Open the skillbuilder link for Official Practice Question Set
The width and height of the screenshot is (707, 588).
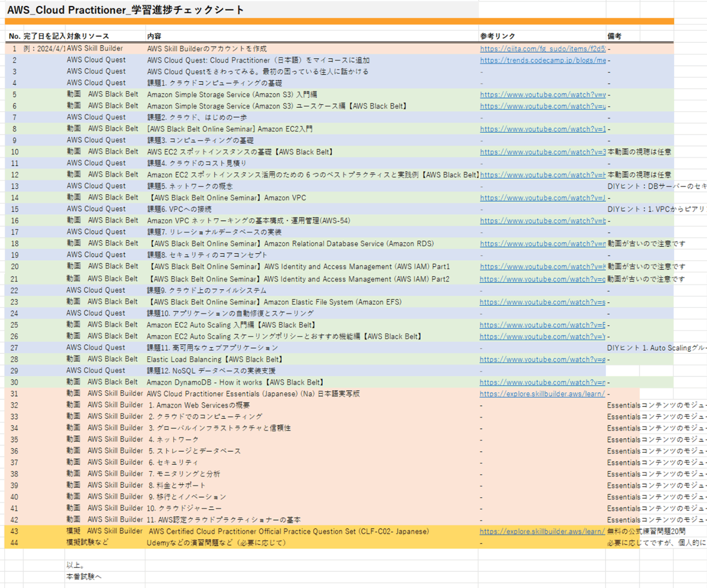[x=542, y=531]
